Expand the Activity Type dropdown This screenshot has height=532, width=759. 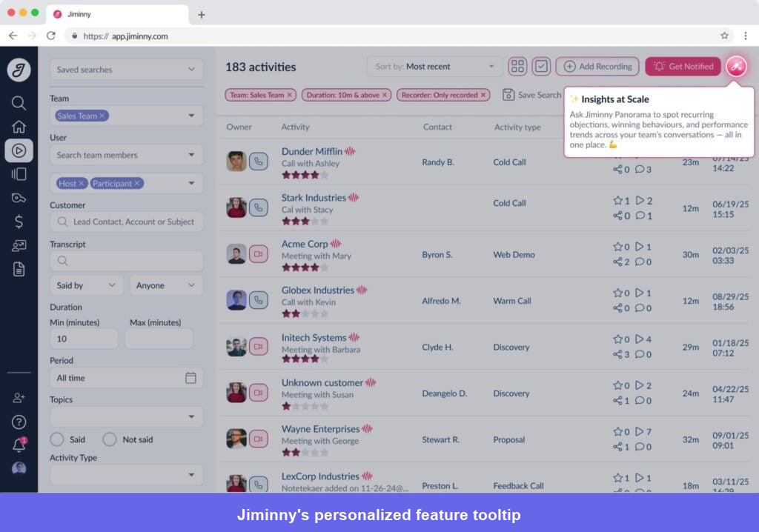[x=127, y=475]
